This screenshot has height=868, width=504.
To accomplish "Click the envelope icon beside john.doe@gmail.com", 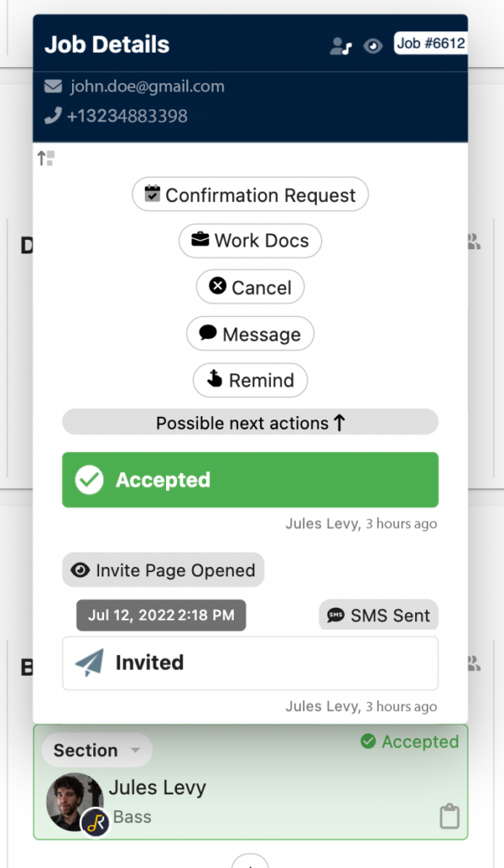I will [53, 86].
